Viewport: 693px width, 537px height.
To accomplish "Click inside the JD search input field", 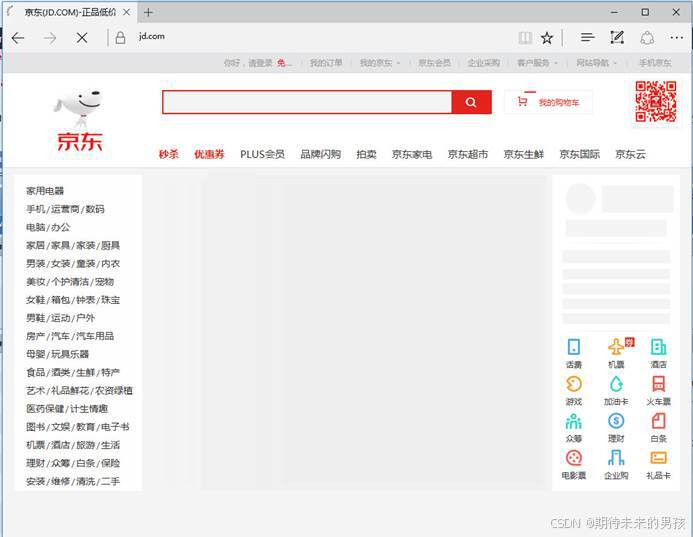I will point(307,102).
